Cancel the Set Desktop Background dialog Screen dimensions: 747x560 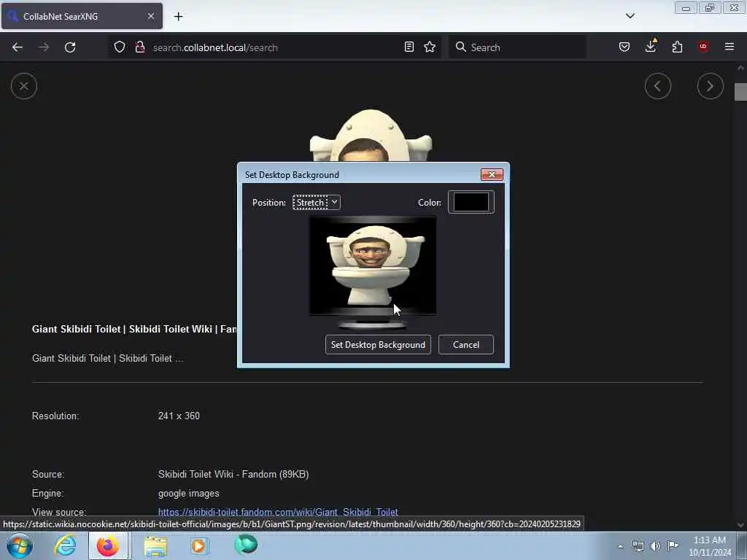466,345
